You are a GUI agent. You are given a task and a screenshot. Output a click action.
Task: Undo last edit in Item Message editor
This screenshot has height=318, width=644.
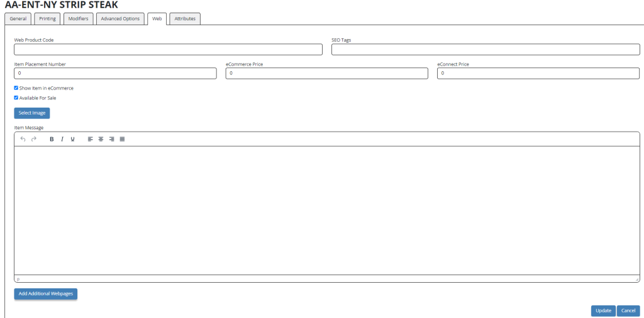[x=23, y=139]
